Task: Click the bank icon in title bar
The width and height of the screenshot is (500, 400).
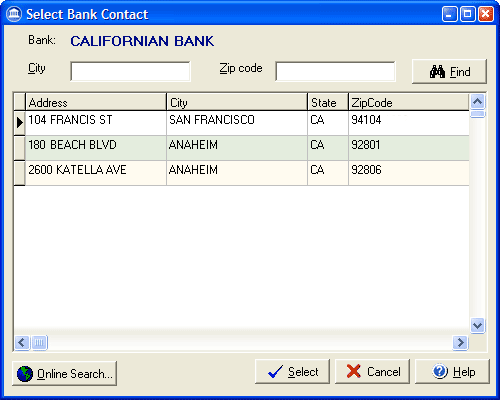Action: (x=14, y=14)
